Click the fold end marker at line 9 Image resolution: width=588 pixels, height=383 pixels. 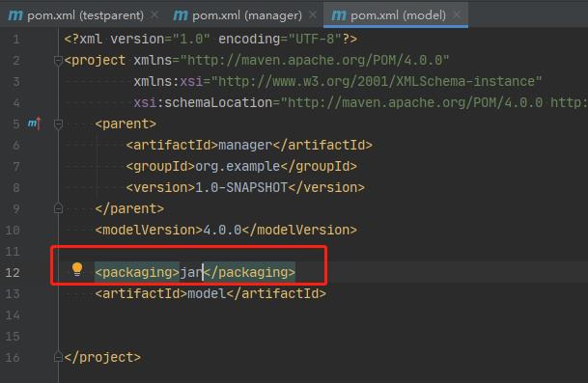coord(58,208)
